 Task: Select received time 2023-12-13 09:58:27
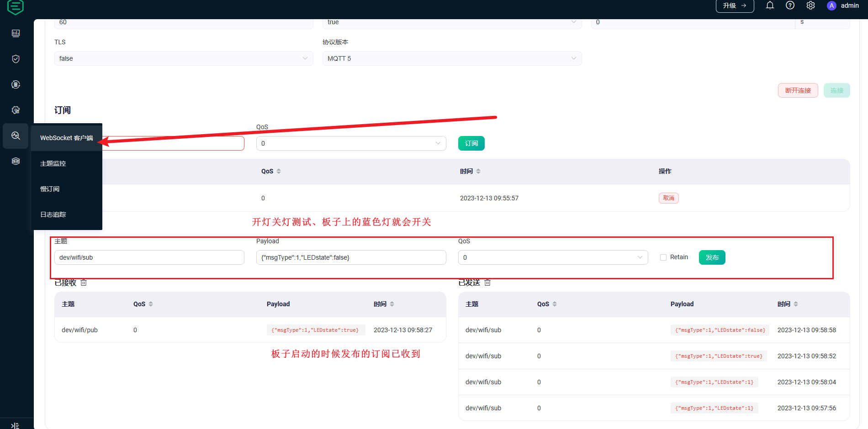403,330
